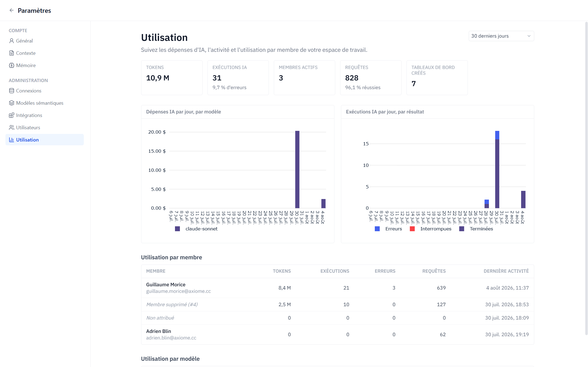Click the 30 juil. bar in the Exécutions chart
The height and width of the screenshot is (367, 588).
(x=497, y=170)
